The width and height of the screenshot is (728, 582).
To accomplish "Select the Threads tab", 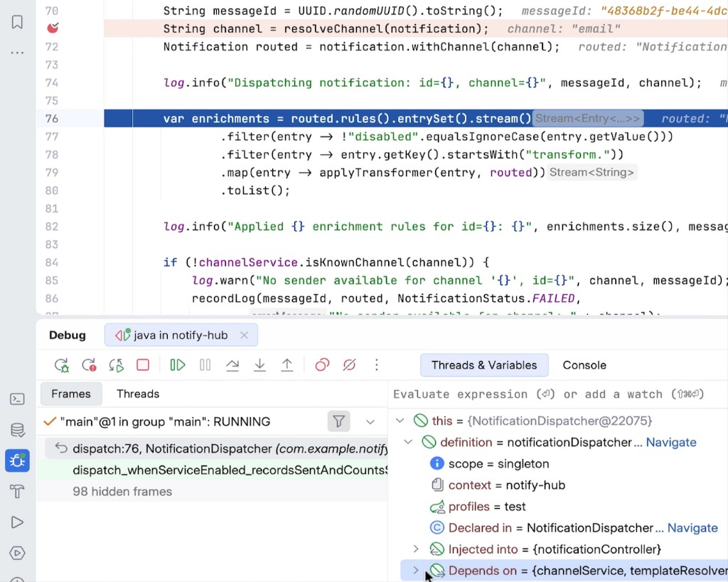I will coord(138,394).
